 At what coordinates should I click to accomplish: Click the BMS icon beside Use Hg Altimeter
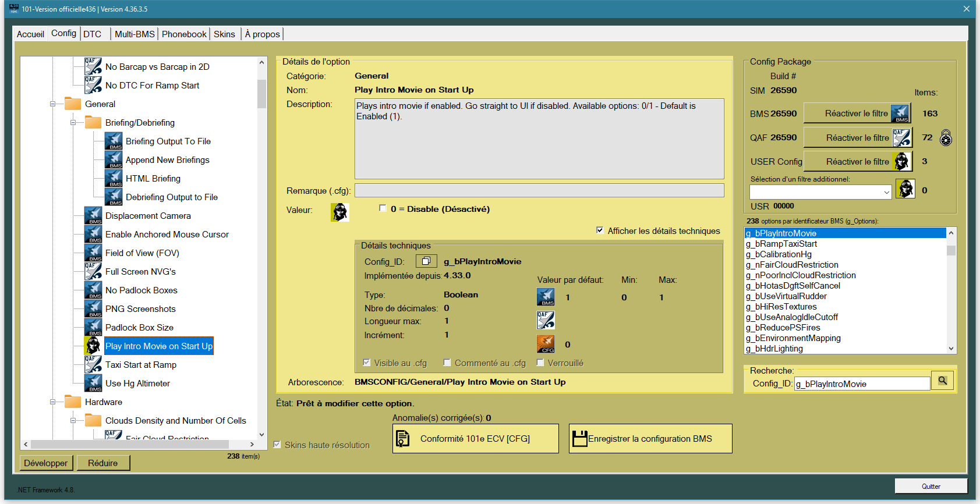tap(93, 383)
